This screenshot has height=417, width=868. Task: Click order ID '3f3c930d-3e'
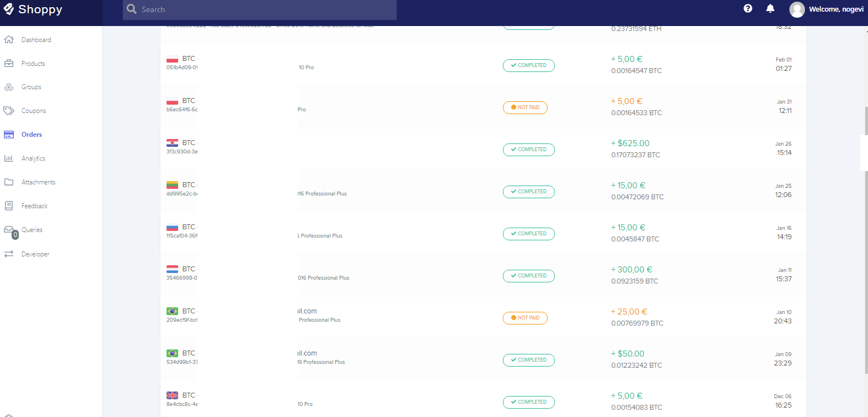182,152
